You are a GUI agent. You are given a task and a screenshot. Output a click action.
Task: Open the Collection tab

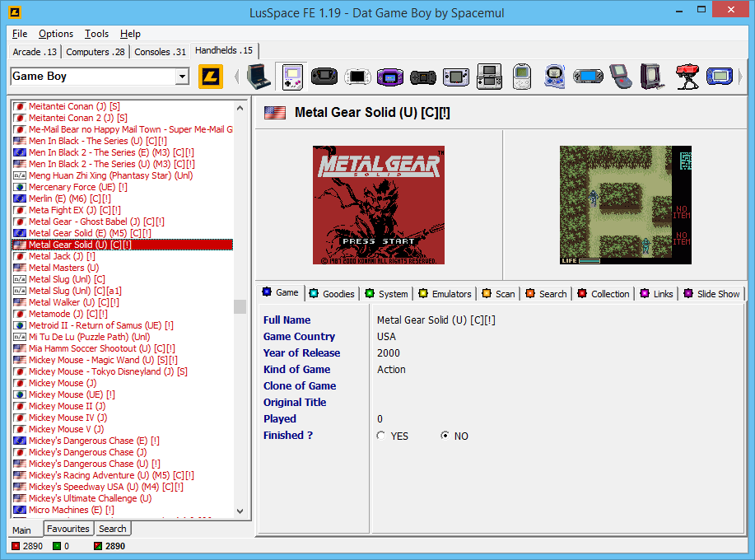click(x=604, y=294)
